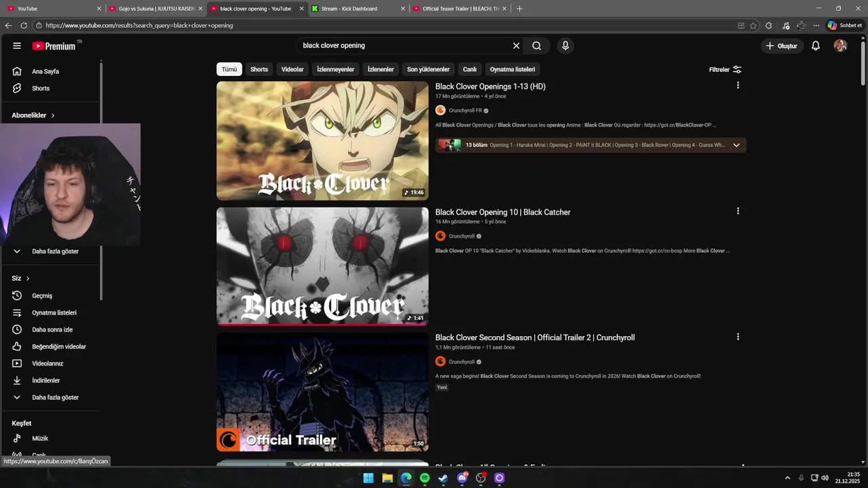Select the İzlenmeyenler filter chip
The width and height of the screenshot is (868, 488).
(x=336, y=69)
